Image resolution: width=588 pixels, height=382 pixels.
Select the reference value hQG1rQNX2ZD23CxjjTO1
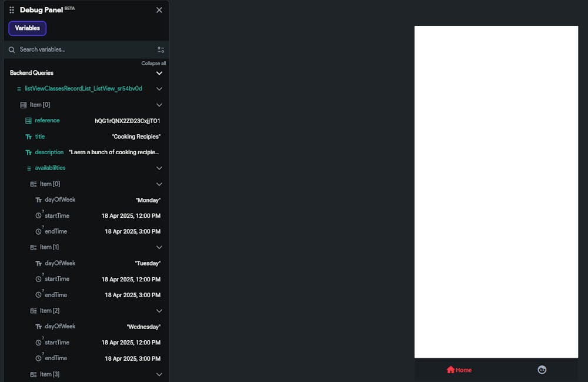pyautogui.click(x=128, y=121)
